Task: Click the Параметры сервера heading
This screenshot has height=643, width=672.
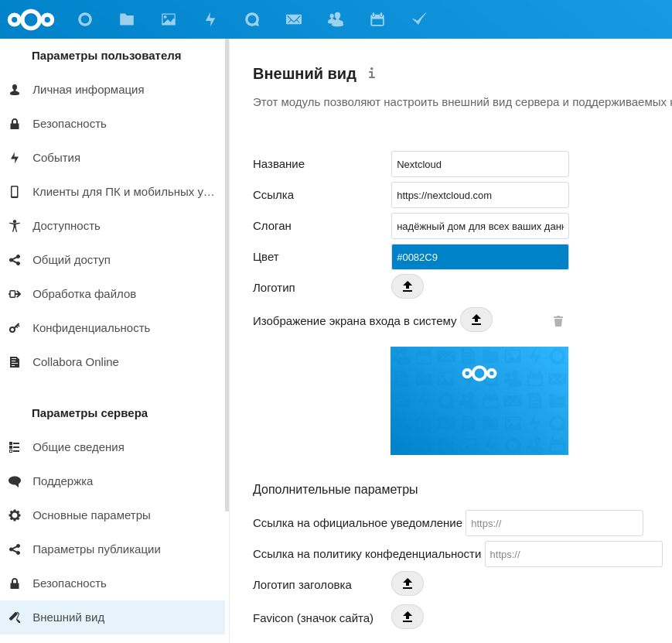Action: (x=90, y=413)
